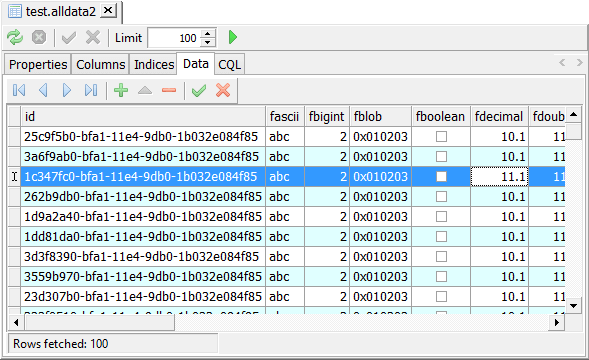Toggle fboolean checkbox in row 25c9f5b0
The height and width of the screenshot is (360, 589).
pos(441,136)
